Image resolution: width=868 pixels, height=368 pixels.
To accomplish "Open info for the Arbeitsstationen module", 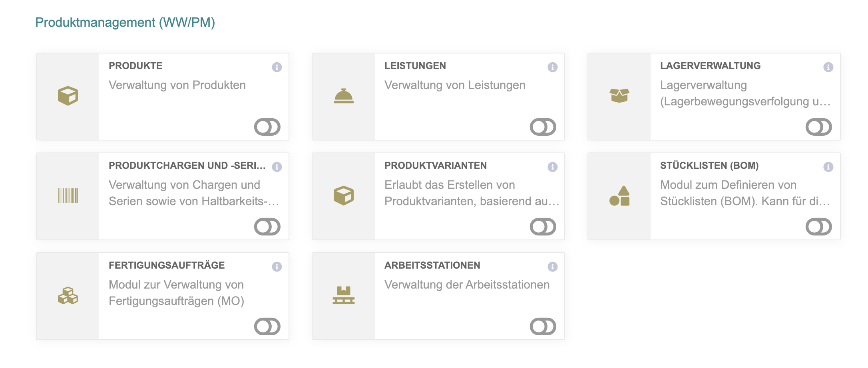I will tap(553, 267).
